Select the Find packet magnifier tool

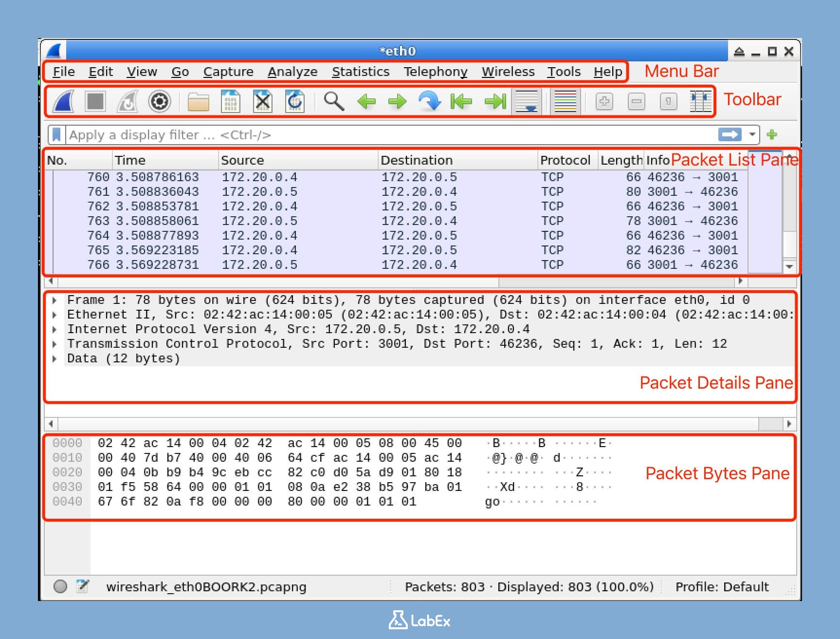tap(334, 101)
